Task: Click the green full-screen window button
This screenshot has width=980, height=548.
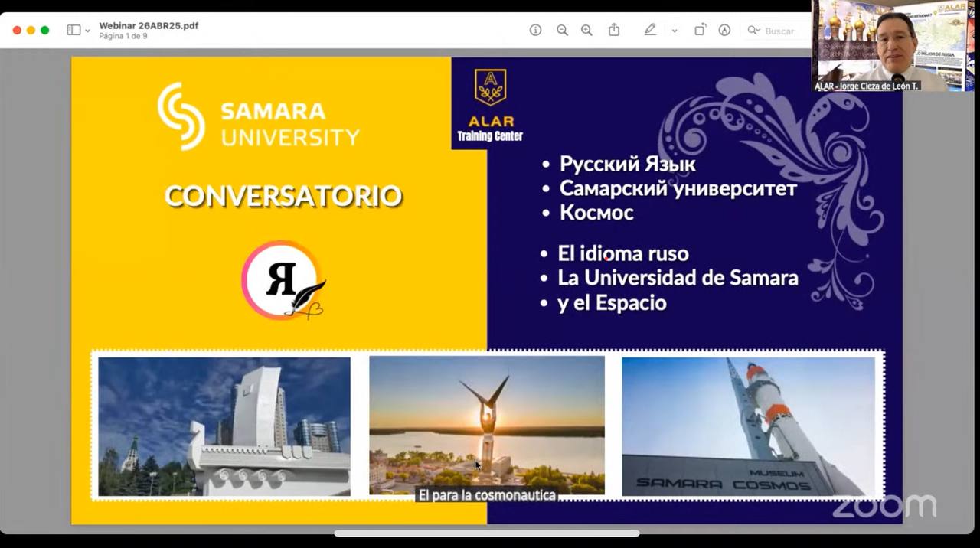Action: point(44,30)
